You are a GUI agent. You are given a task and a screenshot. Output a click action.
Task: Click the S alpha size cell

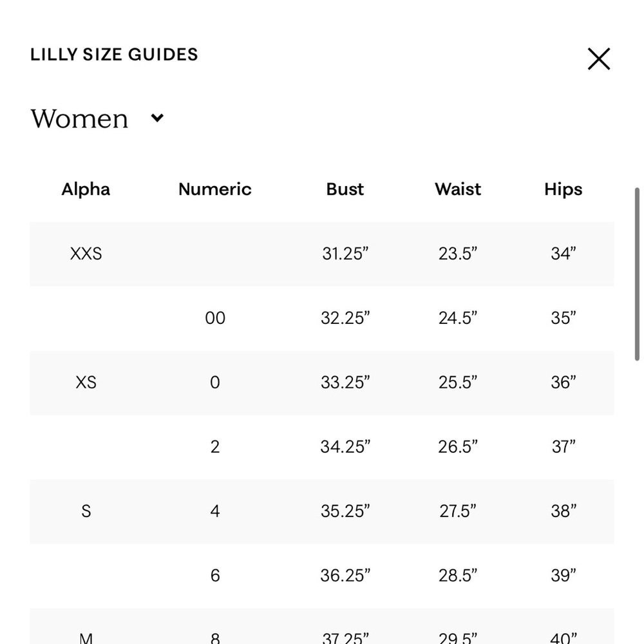(x=86, y=511)
